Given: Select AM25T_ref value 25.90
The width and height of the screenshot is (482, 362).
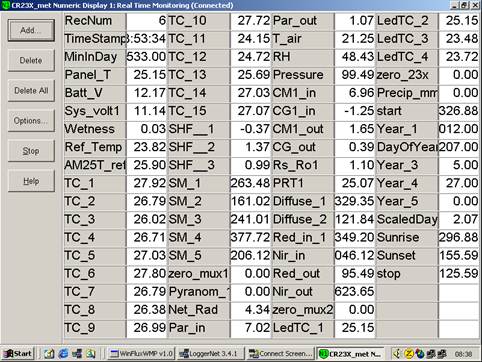Looking at the screenshot, I should 146,165.
